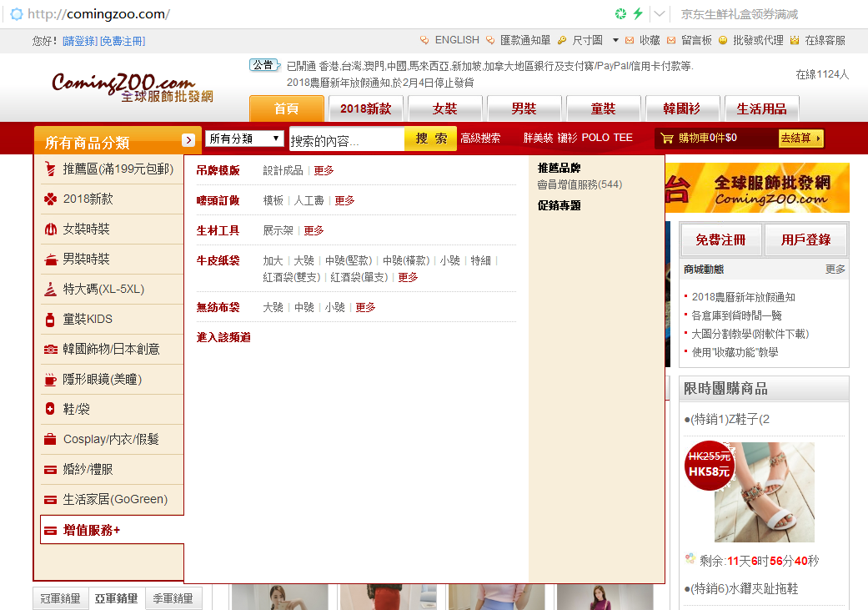The height and width of the screenshot is (610, 868).
Task: Click the 鞋/袋 category icon
Action: [51, 410]
